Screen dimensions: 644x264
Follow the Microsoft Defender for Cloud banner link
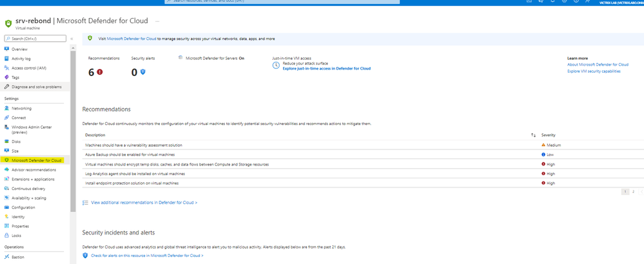(132, 39)
